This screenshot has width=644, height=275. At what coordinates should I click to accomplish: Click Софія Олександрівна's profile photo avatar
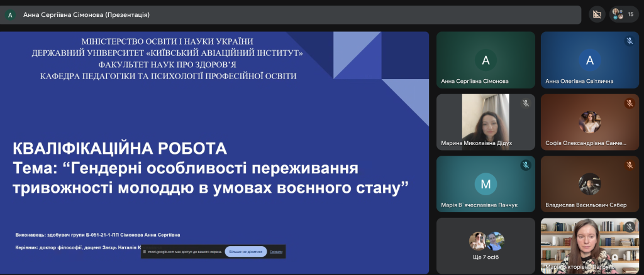click(x=589, y=122)
